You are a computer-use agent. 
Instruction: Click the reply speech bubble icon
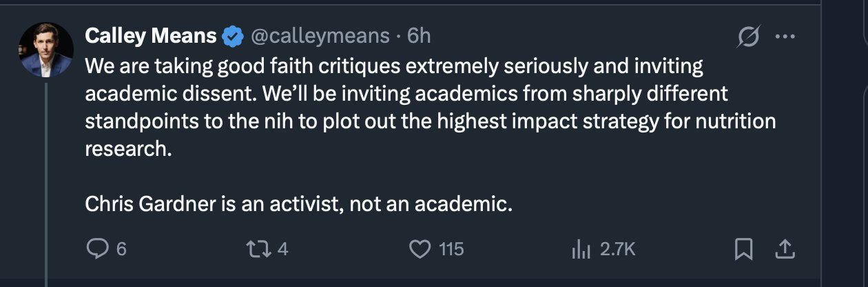97,249
